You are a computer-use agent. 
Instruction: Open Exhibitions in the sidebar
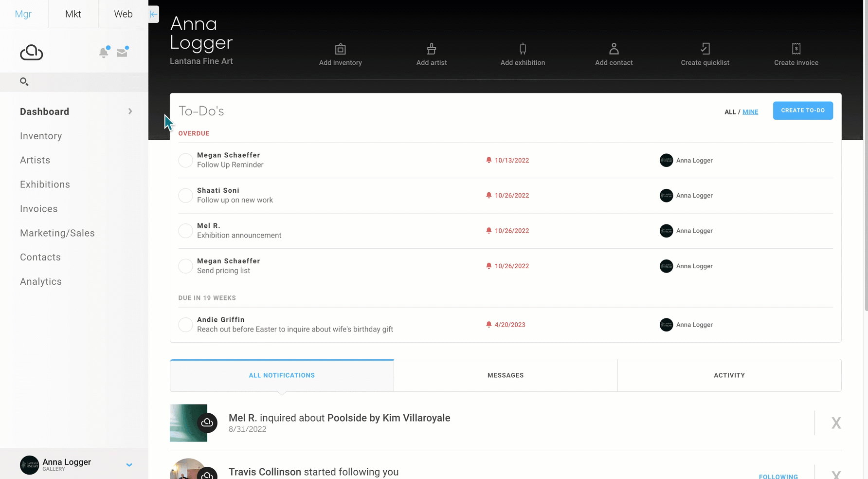tap(45, 184)
